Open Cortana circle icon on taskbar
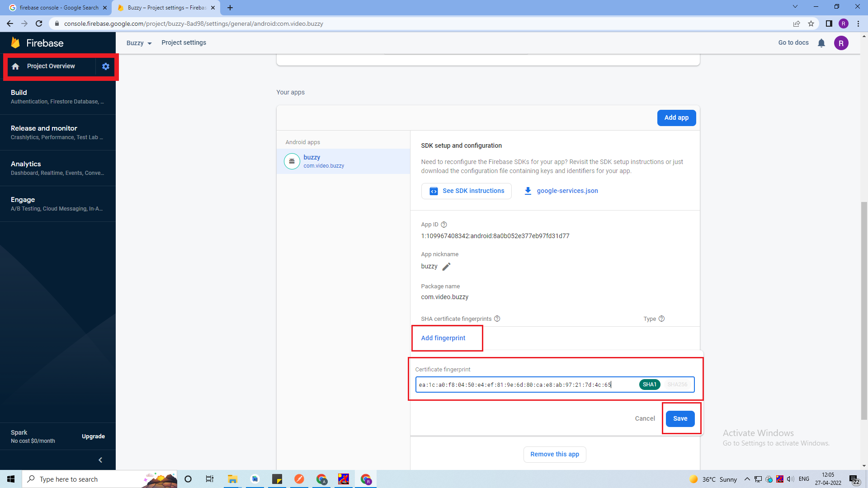The image size is (868, 488). 188,479
